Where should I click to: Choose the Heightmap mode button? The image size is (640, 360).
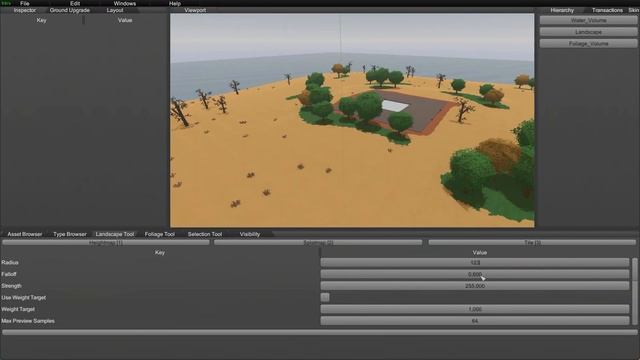(106, 242)
